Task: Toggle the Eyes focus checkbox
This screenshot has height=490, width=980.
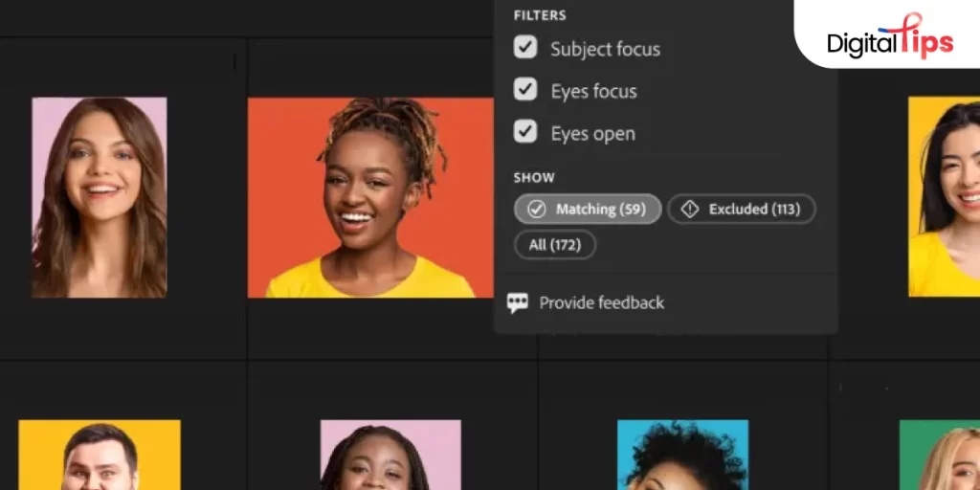Action: (x=525, y=89)
